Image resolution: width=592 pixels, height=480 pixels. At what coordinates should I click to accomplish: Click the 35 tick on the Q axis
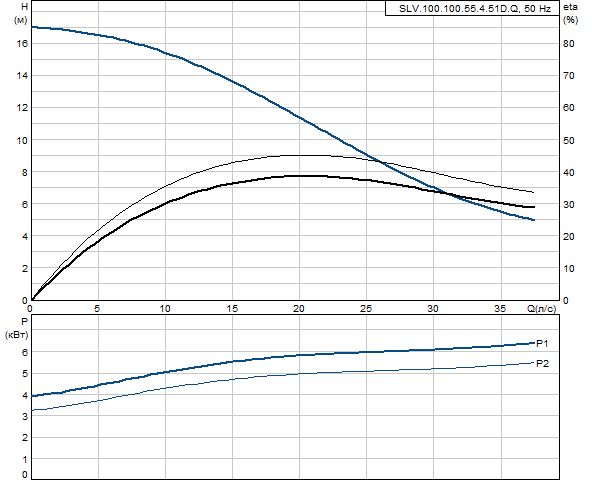500,309
